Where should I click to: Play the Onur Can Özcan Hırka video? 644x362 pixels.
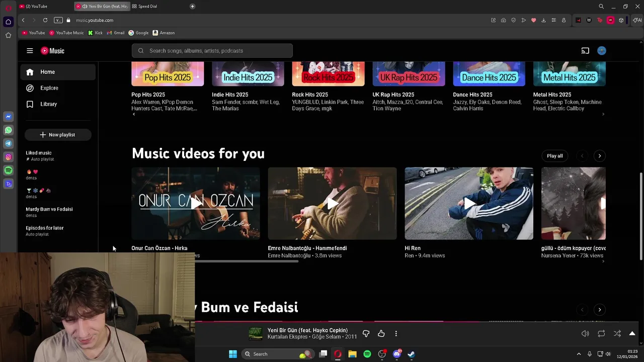(x=196, y=203)
